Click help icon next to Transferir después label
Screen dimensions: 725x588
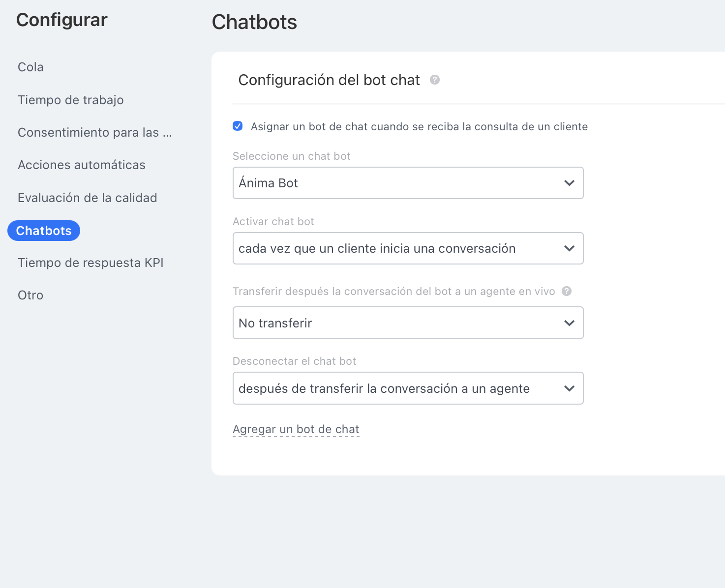pos(567,291)
